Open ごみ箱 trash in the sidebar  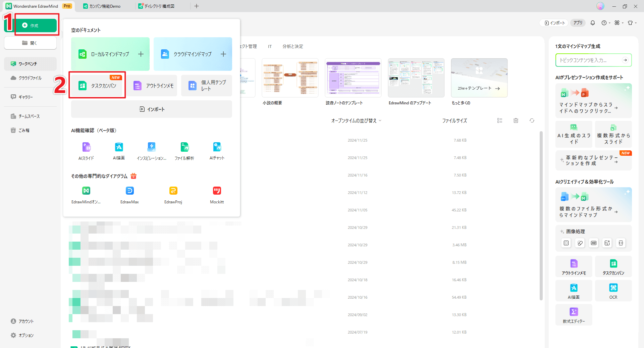point(30,130)
